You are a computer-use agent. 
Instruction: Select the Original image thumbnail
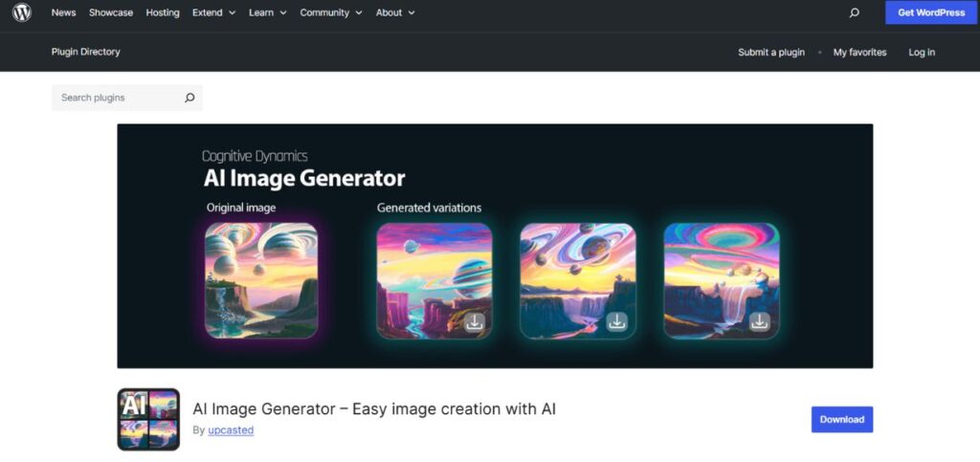click(x=261, y=281)
